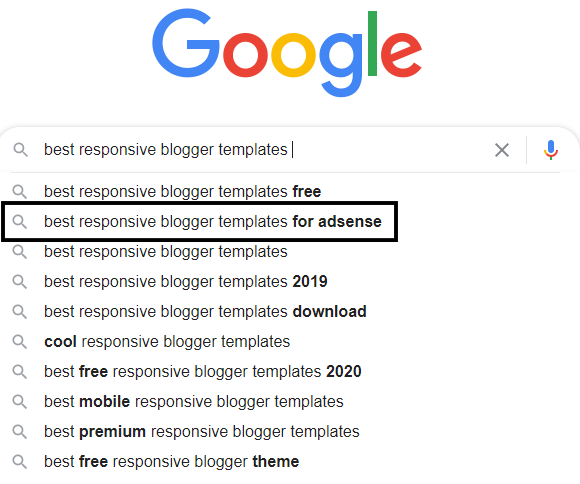
Task: Select suggestion 'best responsive blogger templates free'
Action: (182, 192)
